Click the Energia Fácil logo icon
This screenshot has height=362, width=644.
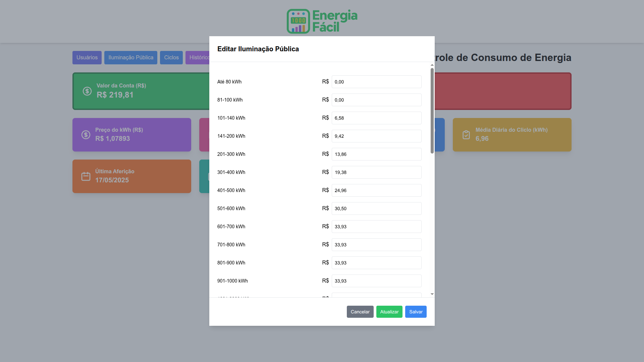298,21
